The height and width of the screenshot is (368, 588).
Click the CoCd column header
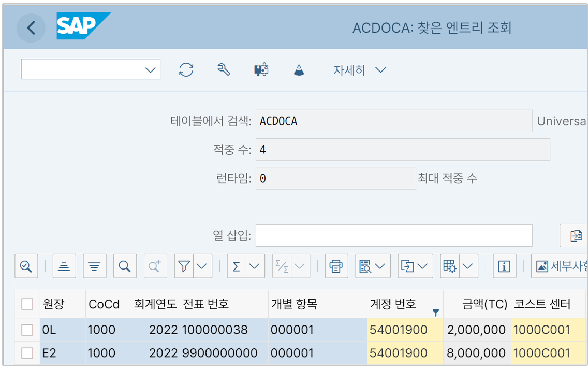(108, 304)
